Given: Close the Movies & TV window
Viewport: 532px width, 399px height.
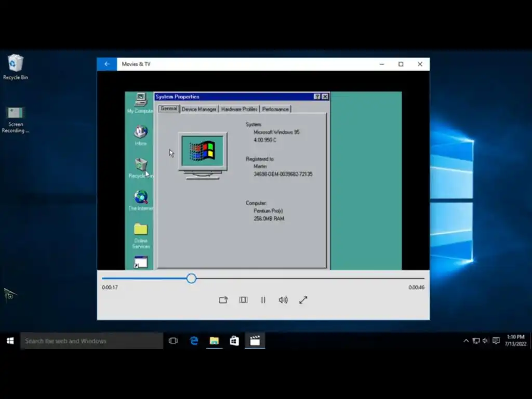Looking at the screenshot, I should (x=420, y=64).
